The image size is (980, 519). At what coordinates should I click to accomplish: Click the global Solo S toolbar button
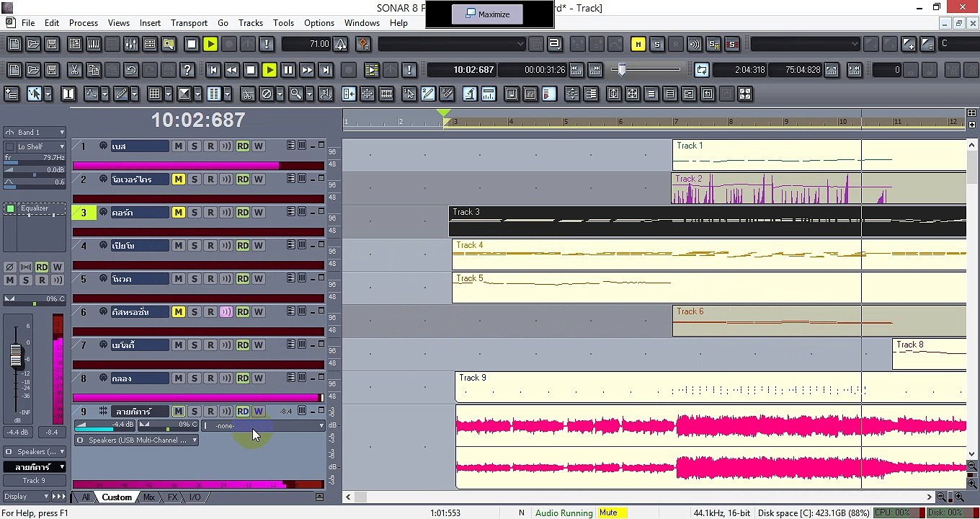pos(656,44)
